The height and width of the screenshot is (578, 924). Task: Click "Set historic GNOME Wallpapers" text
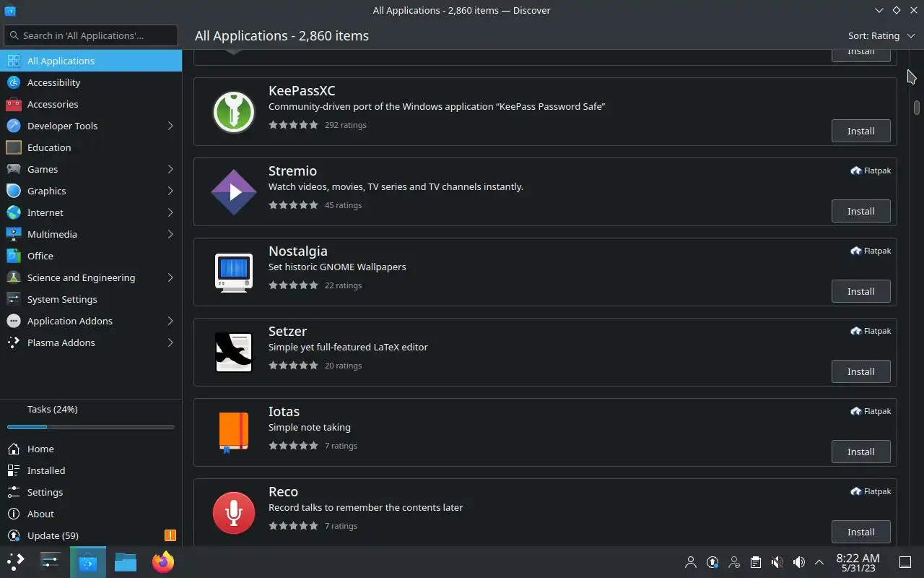337,267
